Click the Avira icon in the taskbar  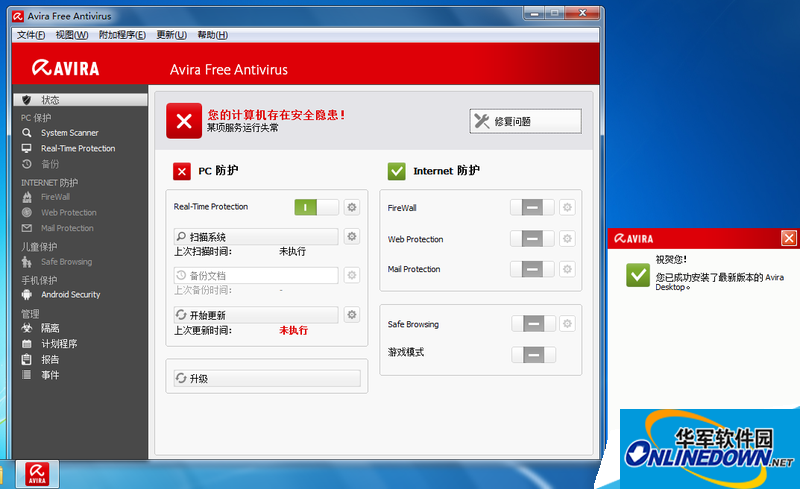[x=38, y=473]
